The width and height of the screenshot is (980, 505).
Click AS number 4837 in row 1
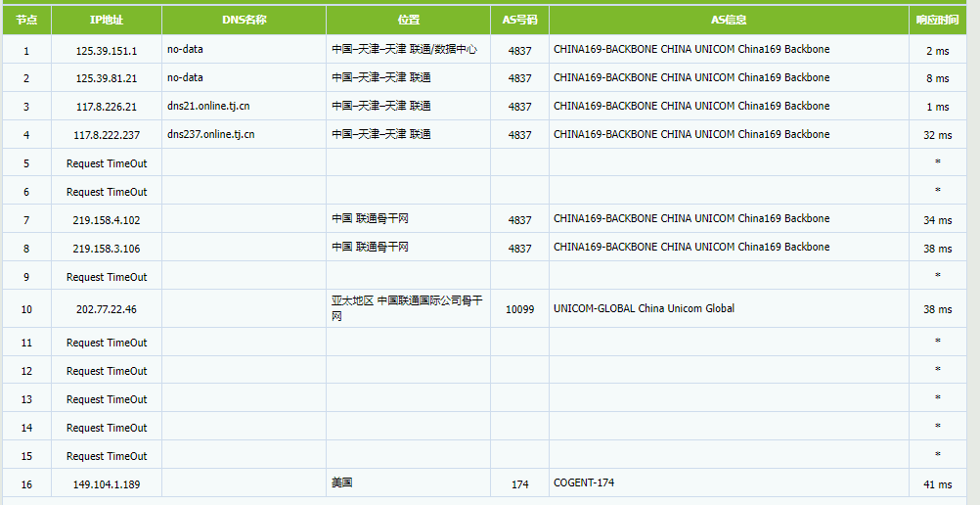click(520, 51)
